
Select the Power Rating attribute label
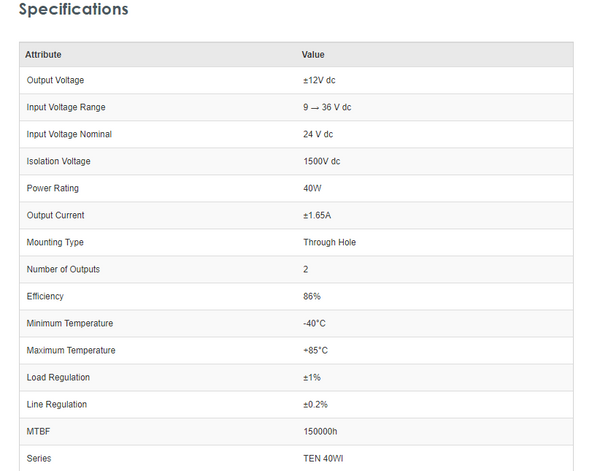click(x=53, y=188)
